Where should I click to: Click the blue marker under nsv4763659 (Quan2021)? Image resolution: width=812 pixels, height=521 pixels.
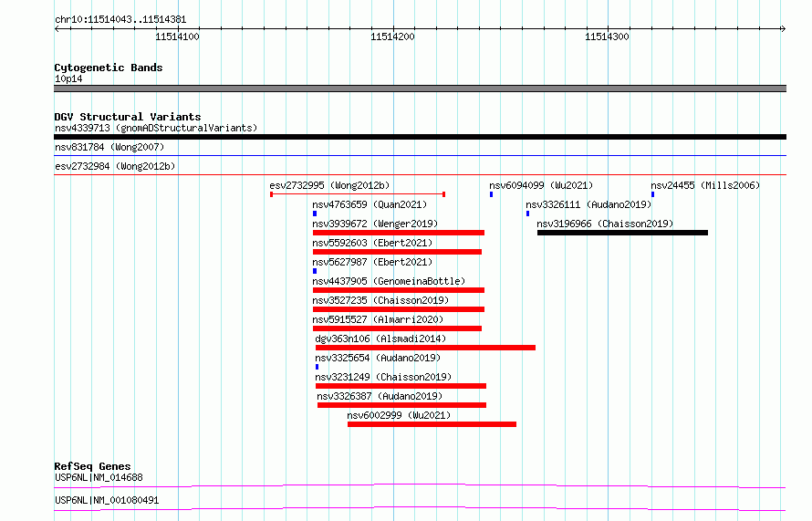[x=315, y=214]
